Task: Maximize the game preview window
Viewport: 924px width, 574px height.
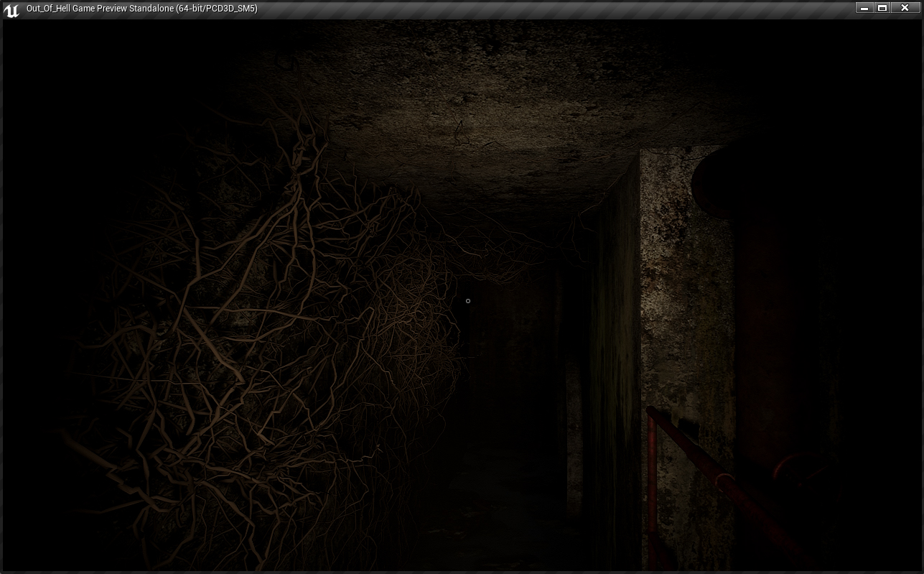Action: [882, 8]
